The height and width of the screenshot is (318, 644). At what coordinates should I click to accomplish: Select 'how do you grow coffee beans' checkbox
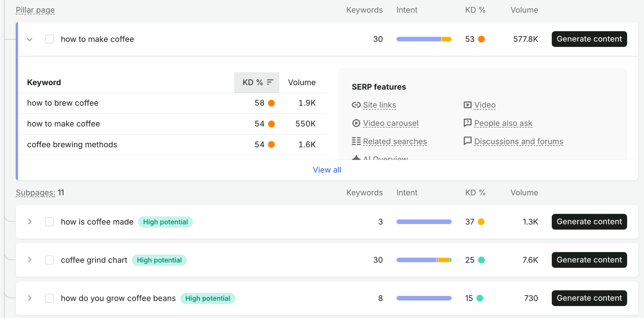click(49, 298)
